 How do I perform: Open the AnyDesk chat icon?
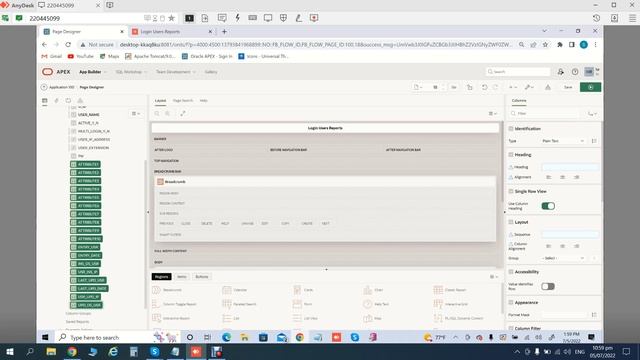[222, 18]
